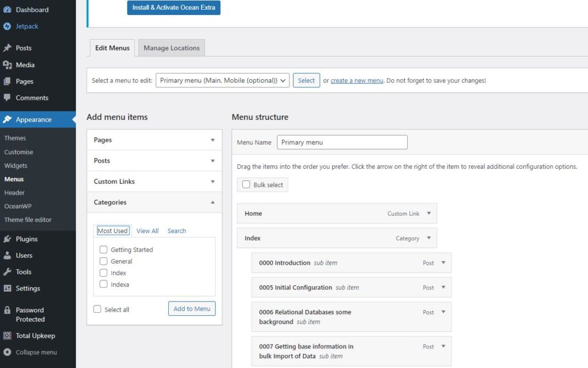Open the Media library icon
588x368 pixels.
[x=7, y=65]
